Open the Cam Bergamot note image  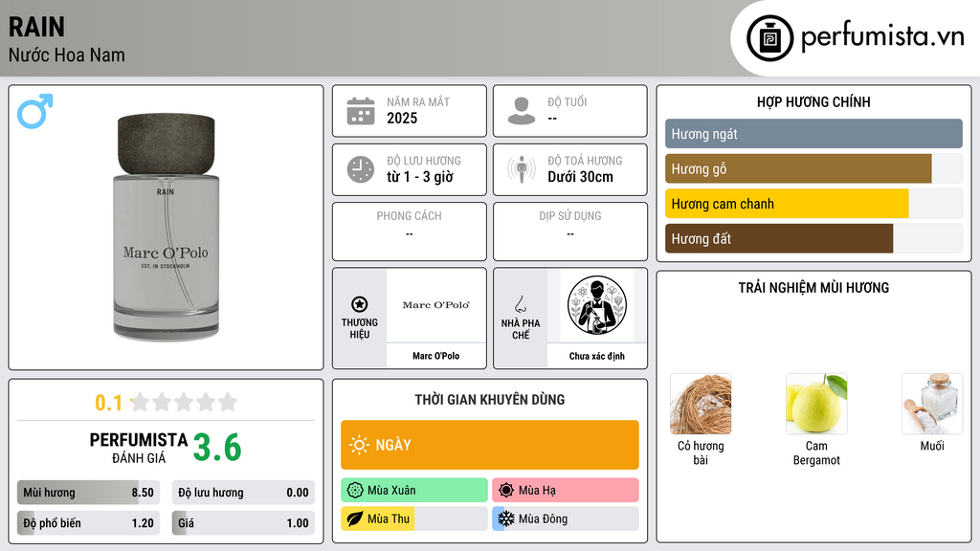816,405
